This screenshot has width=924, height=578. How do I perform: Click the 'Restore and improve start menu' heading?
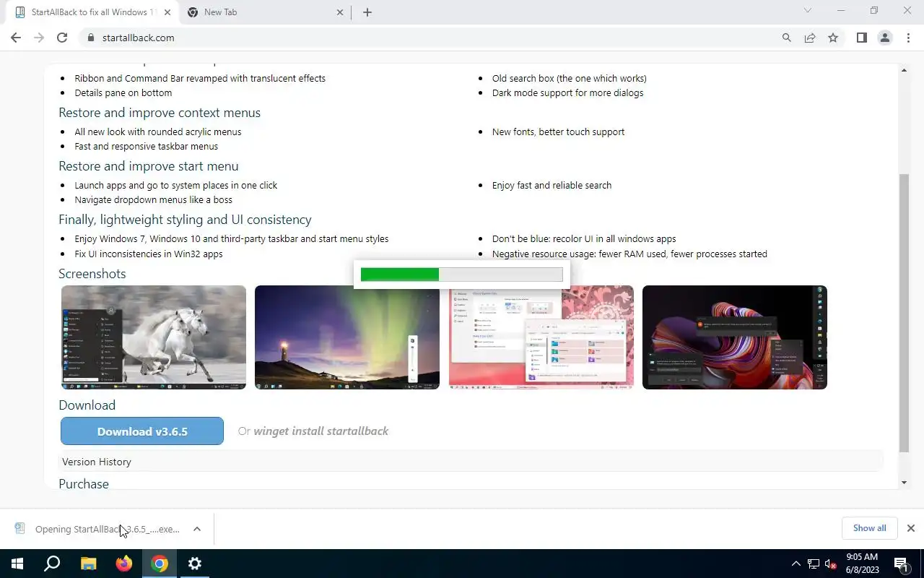click(149, 166)
